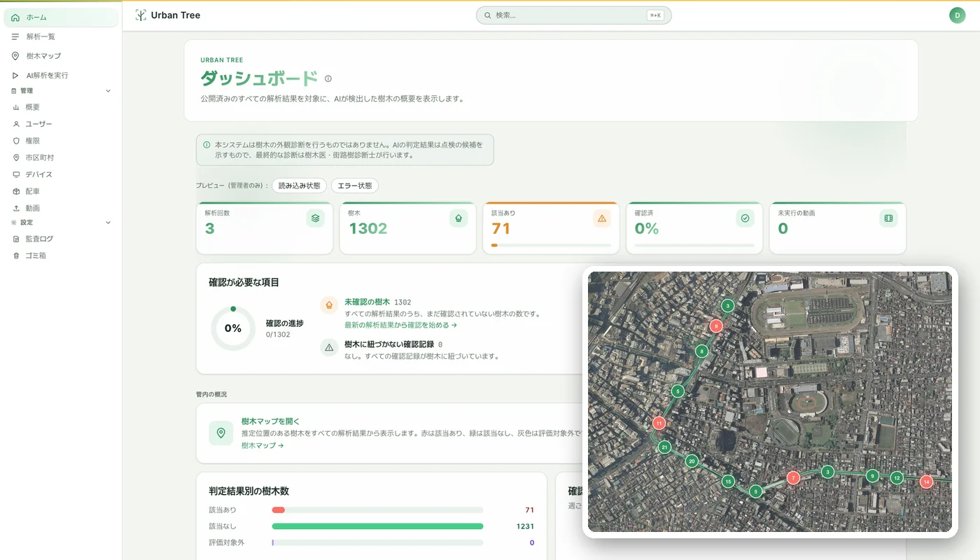Open the ホーム item in the sidebar
Viewport: 980px width, 560px height.
[x=61, y=17]
